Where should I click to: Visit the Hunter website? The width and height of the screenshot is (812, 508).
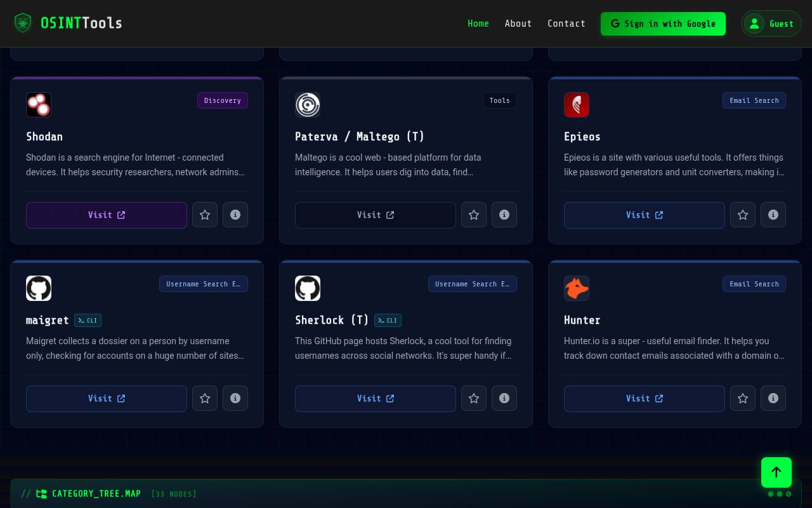(x=645, y=399)
